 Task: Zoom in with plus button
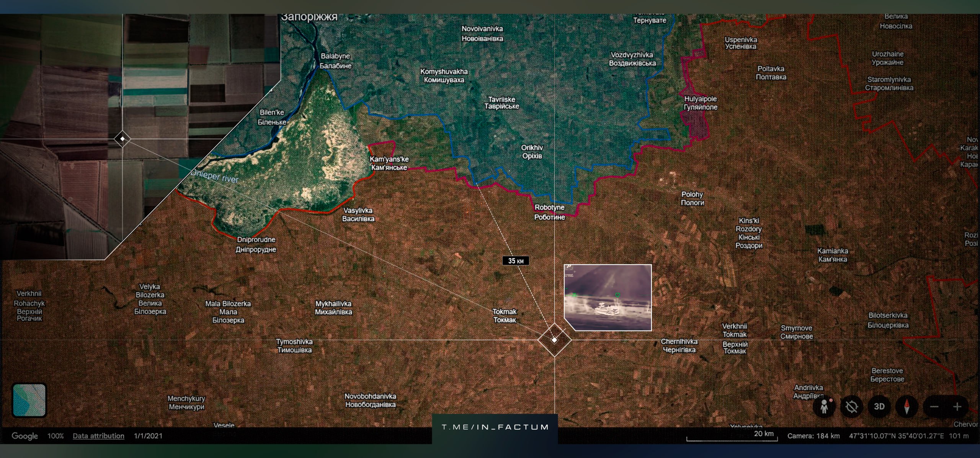click(x=957, y=407)
